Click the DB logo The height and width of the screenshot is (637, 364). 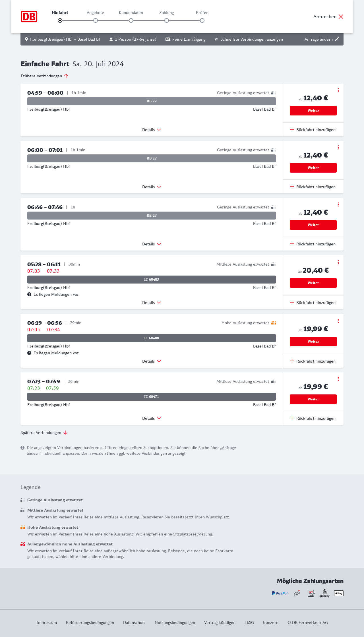tap(29, 16)
